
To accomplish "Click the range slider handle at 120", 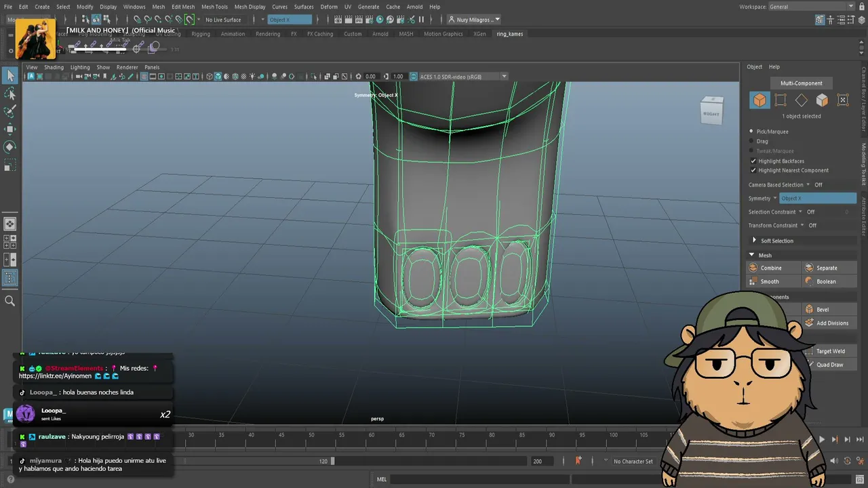I will [x=332, y=461].
